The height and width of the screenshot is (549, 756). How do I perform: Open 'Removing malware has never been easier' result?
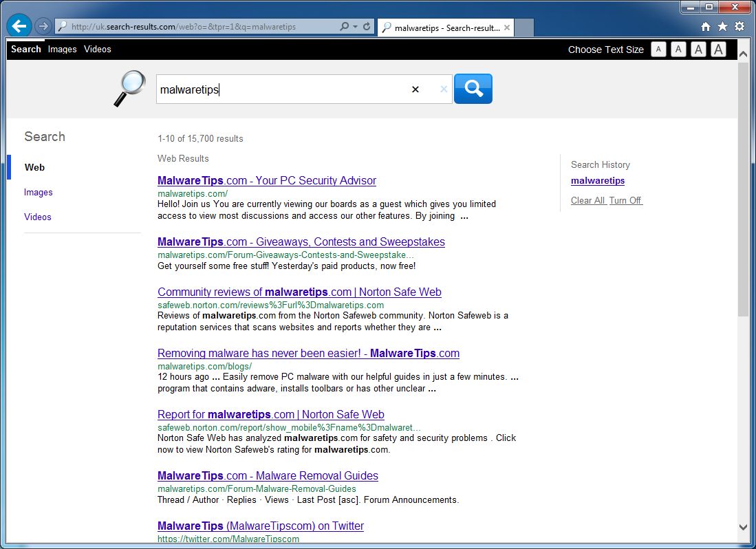click(x=308, y=353)
